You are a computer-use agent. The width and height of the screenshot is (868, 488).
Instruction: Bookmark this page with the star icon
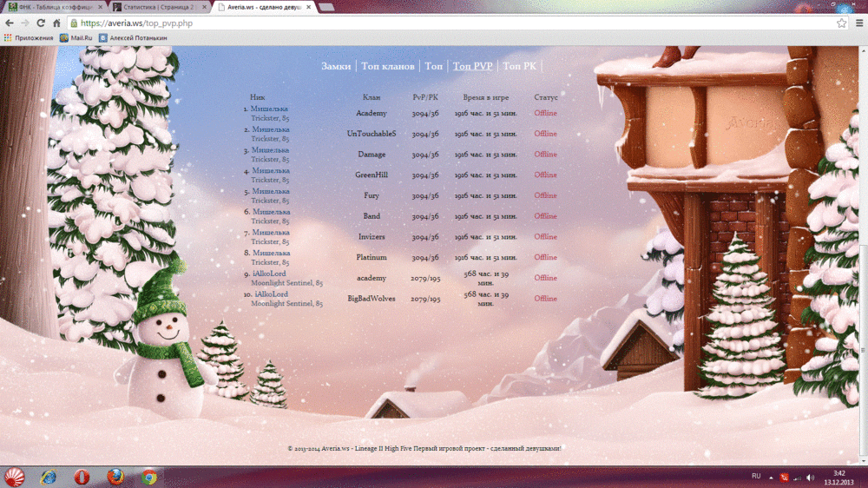coord(841,23)
